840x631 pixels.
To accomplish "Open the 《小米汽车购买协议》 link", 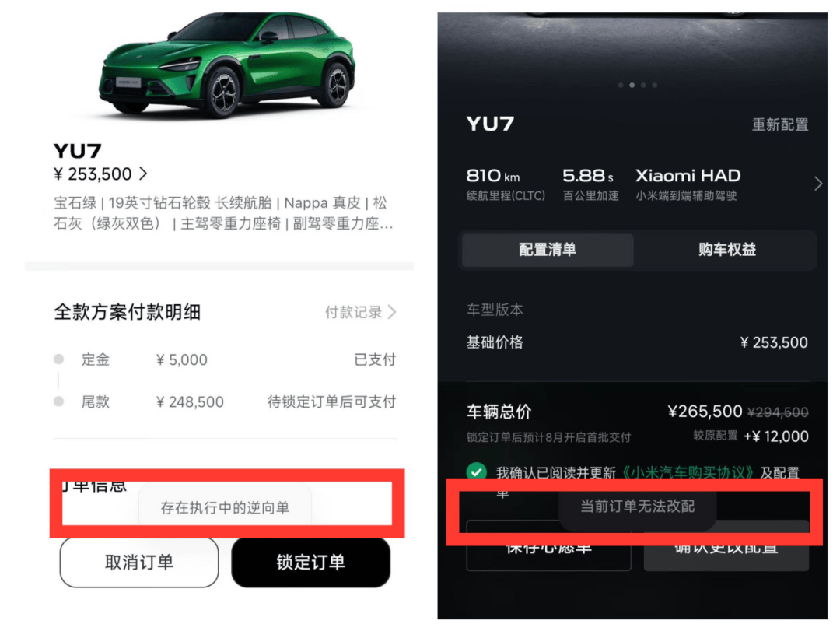I will click(x=688, y=472).
